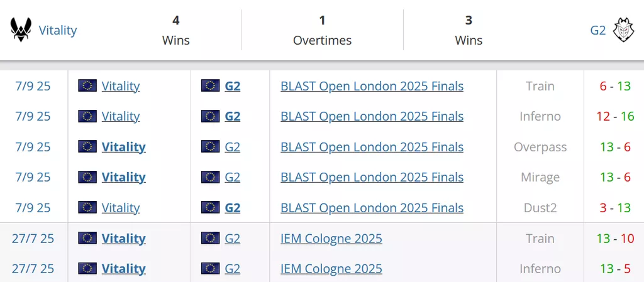Open IEM Cologne 2025 link in Inferno 13-5 row

331,269
